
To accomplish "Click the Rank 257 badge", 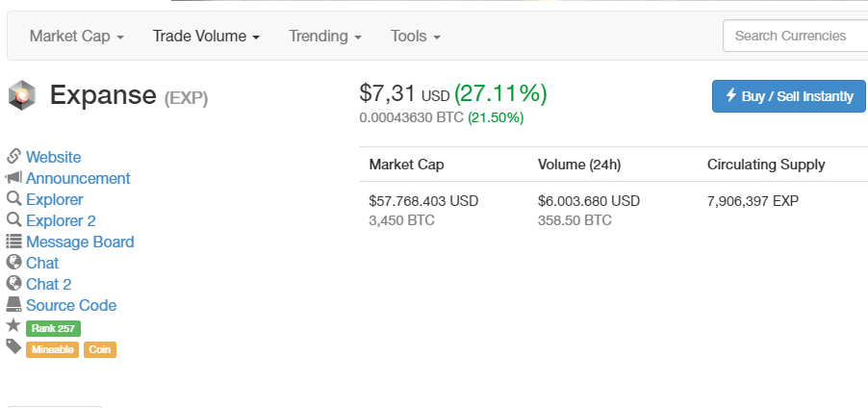I will (53, 328).
